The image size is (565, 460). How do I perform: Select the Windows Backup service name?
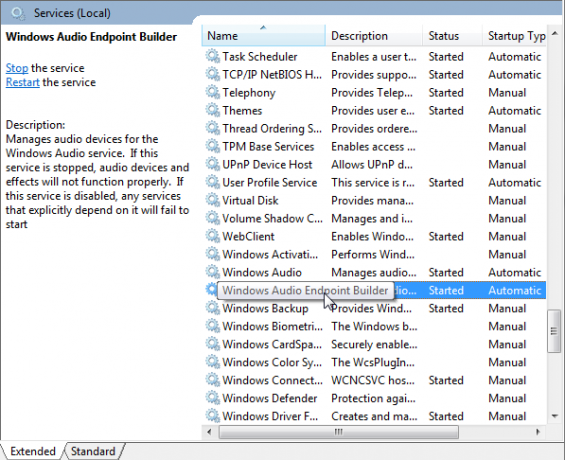[265, 309]
